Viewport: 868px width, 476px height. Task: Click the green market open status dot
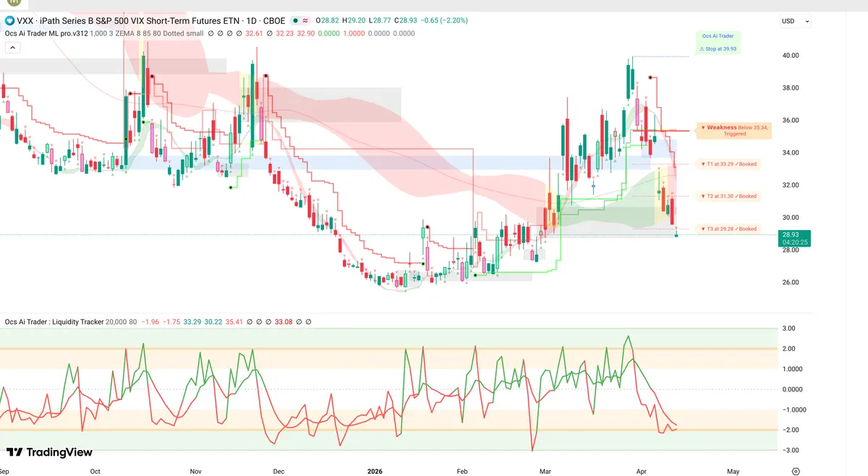click(296, 21)
